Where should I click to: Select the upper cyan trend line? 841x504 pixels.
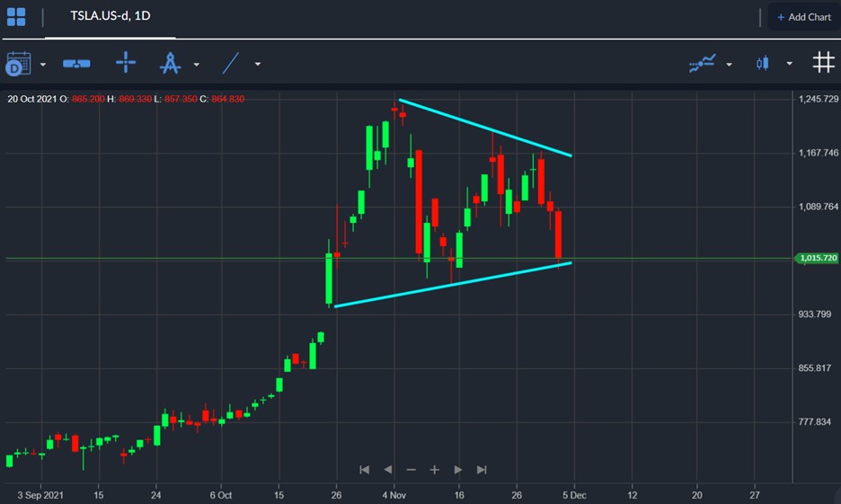[x=485, y=128]
